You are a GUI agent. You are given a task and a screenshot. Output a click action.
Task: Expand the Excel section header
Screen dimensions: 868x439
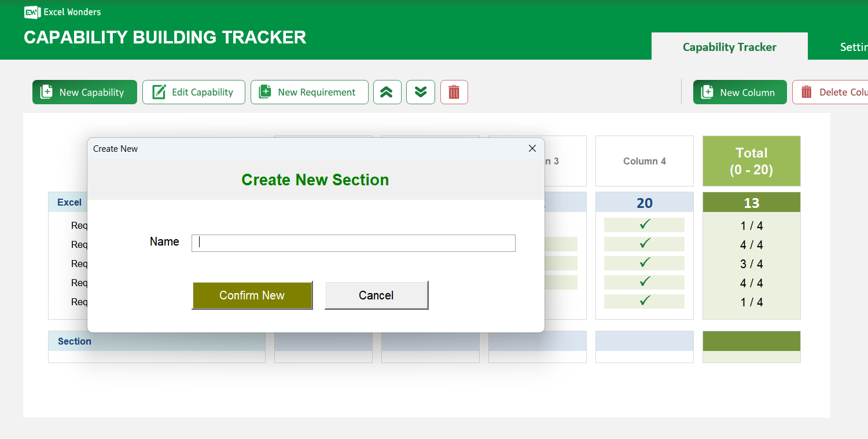click(x=69, y=202)
